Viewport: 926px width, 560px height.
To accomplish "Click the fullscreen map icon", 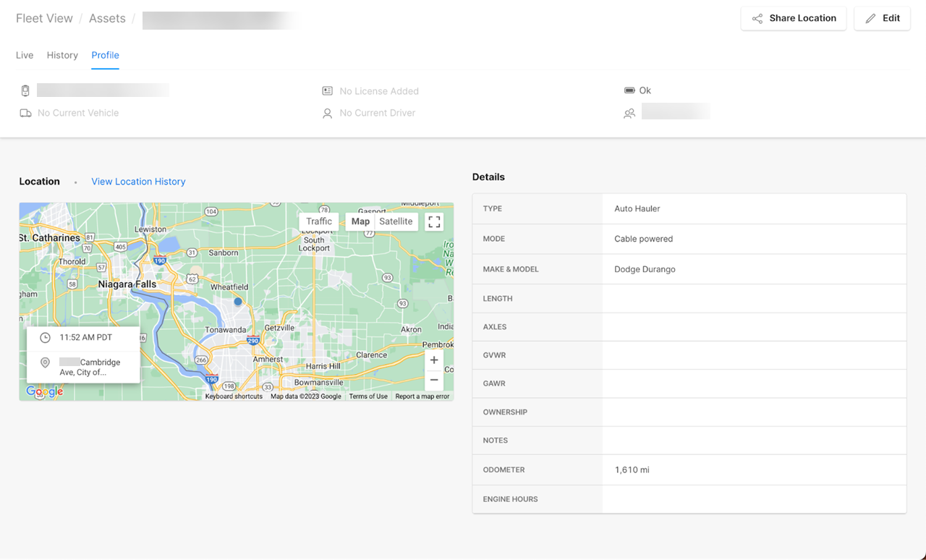I will coord(434,221).
